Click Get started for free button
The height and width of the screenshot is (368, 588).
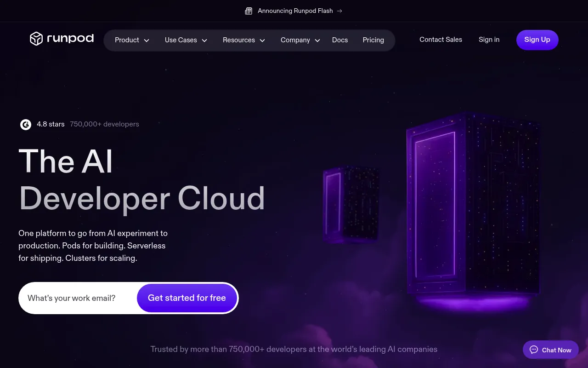pyautogui.click(x=187, y=298)
